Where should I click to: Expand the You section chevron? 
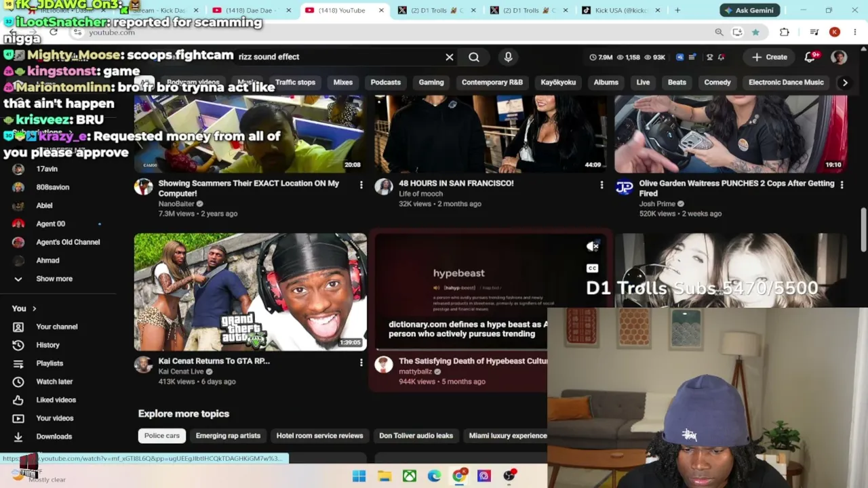(x=34, y=308)
